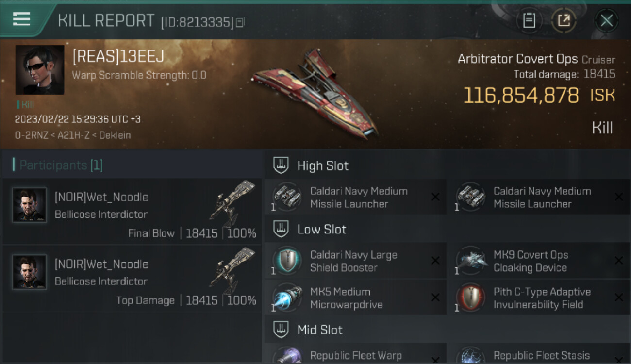This screenshot has width=631, height=364.
Task: Open Wet_Noodle Final Blow participant entry
Action: pos(132,211)
